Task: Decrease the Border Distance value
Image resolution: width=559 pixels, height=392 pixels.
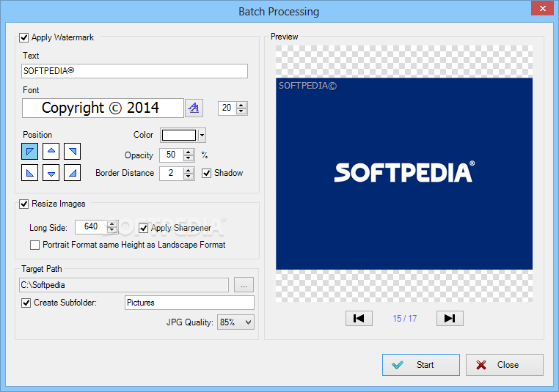Action: pyautogui.click(x=189, y=177)
